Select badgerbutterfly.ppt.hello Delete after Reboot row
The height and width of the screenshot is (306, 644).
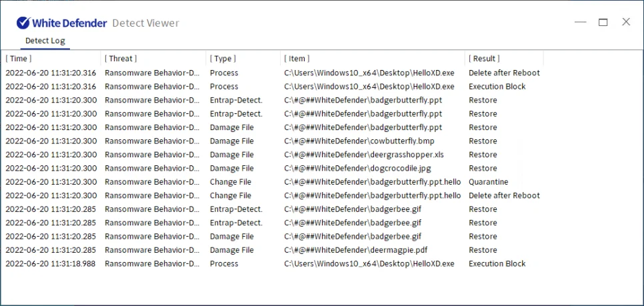pyautogui.click(x=372, y=195)
